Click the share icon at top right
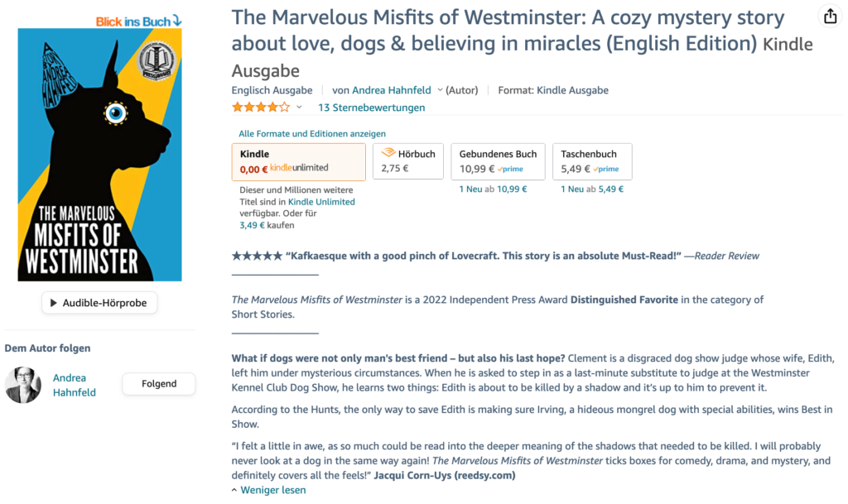 coord(828,17)
